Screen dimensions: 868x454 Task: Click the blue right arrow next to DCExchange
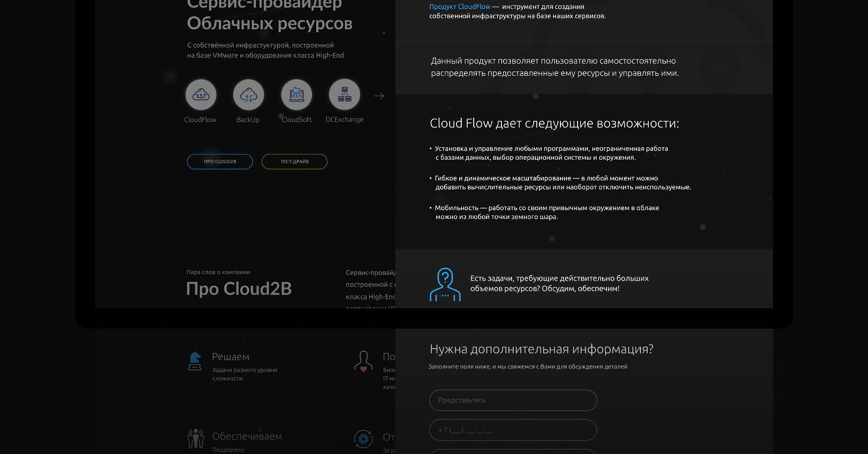pyautogui.click(x=379, y=96)
